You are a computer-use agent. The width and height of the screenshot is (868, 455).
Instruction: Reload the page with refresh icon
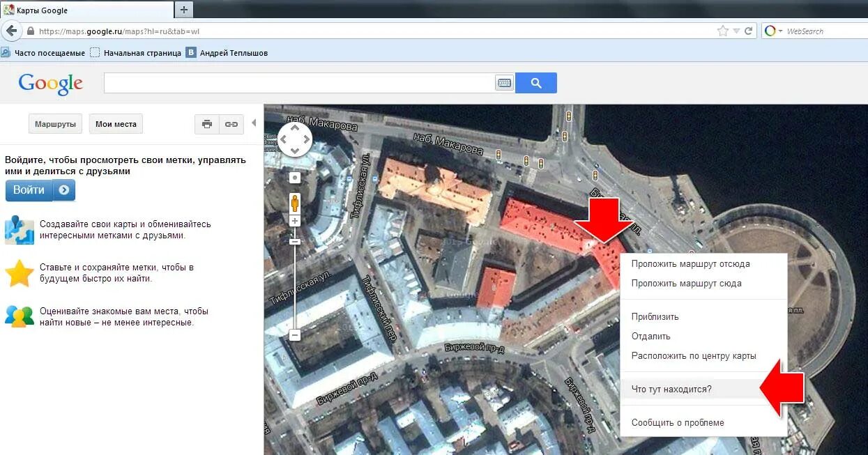[x=749, y=31]
